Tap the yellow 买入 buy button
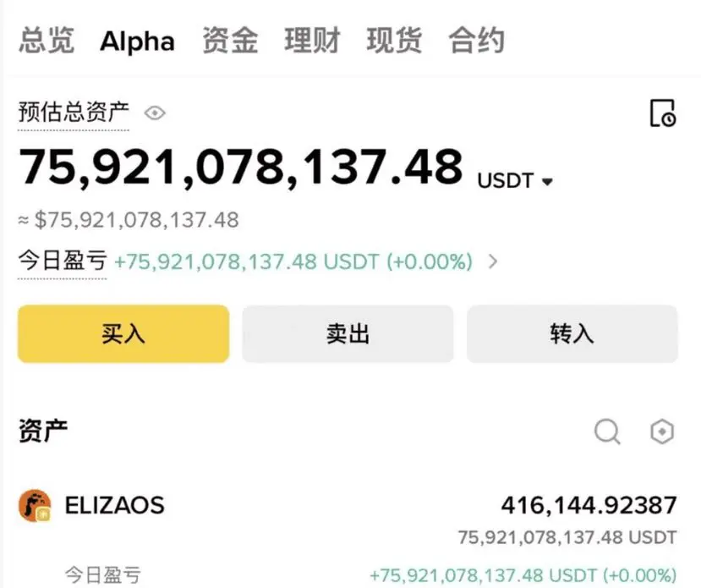This screenshot has height=588, width=701. [x=123, y=334]
